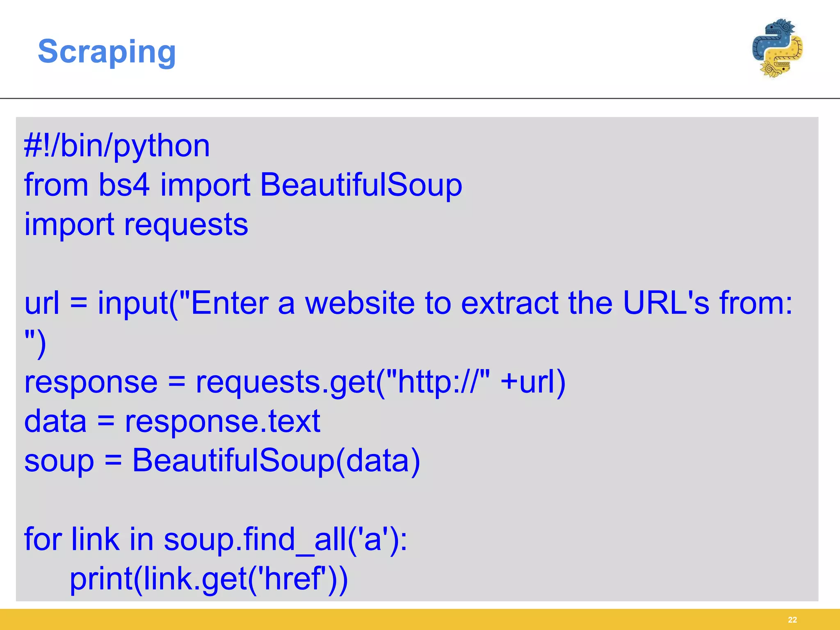
Task: Click the word "from" in the bs4 import line
Action: (x=56, y=185)
